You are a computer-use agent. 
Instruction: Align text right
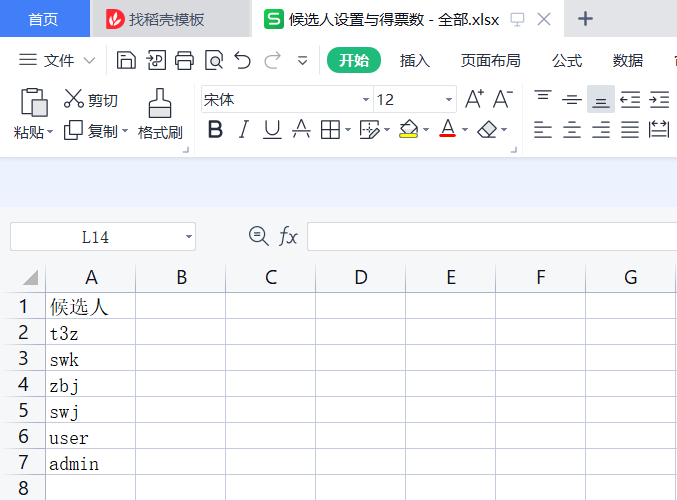tap(601, 130)
